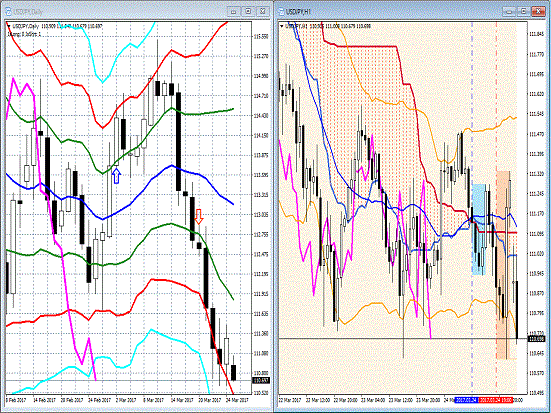Screen dimensions: 551x413
Task: Click the current price label on H1 price axis
Action: (x=537, y=339)
